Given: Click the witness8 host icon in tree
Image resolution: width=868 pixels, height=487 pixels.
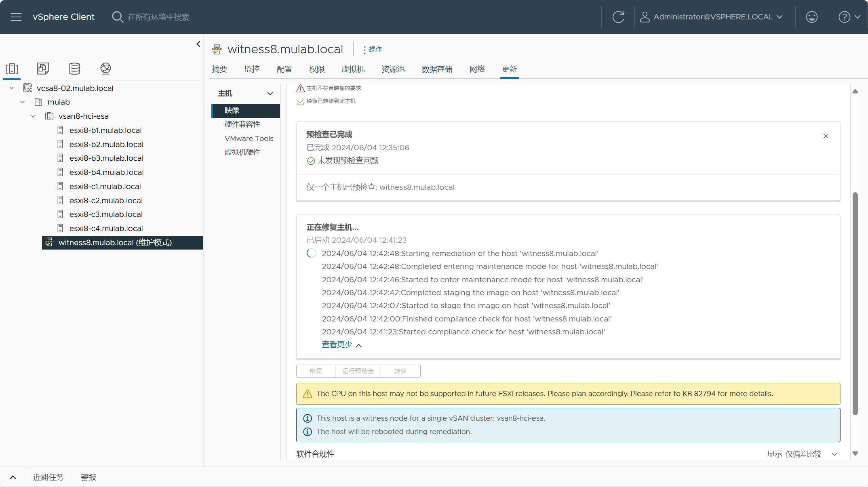Looking at the screenshot, I should coord(49,242).
